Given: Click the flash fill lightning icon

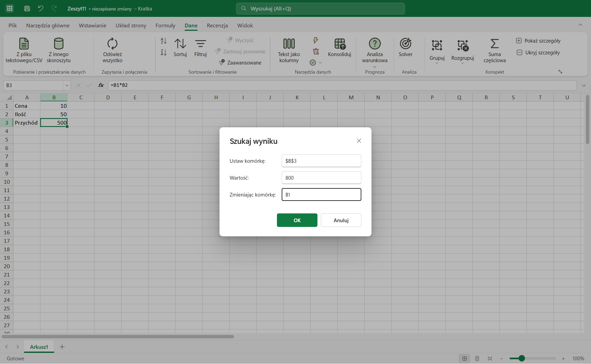Looking at the screenshot, I should click(316, 40).
